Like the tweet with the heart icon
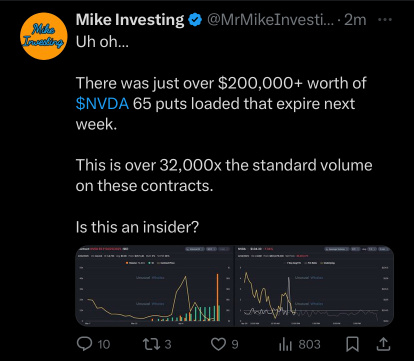This screenshot has height=361, width=414. click(x=219, y=344)
